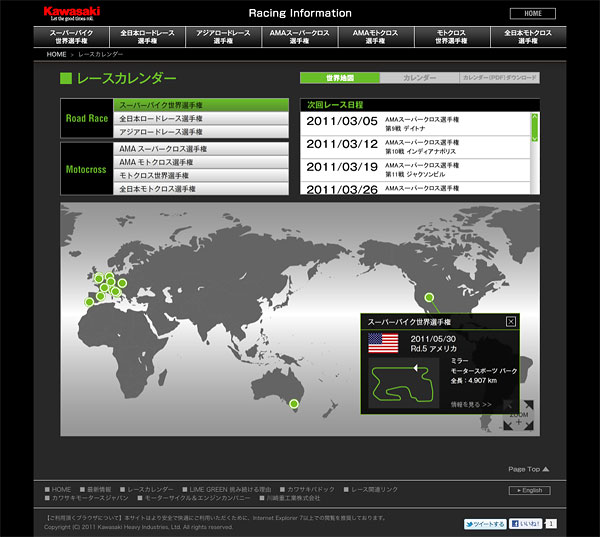Image resolution: width=600 pixels, height=537 pixels.
Task: Click the footer カワサキパドック link
Action: tap(307, 490)
